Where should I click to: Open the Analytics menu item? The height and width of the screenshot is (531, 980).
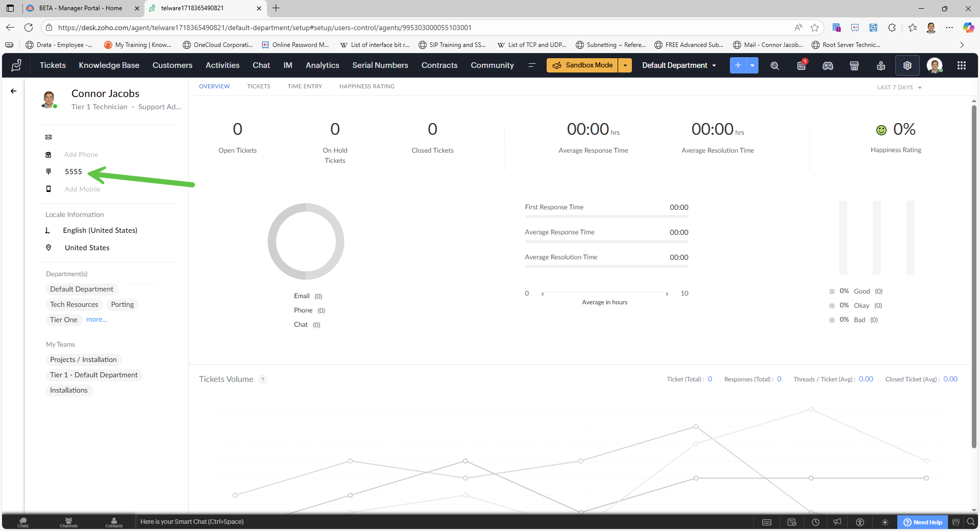point(322,65)
